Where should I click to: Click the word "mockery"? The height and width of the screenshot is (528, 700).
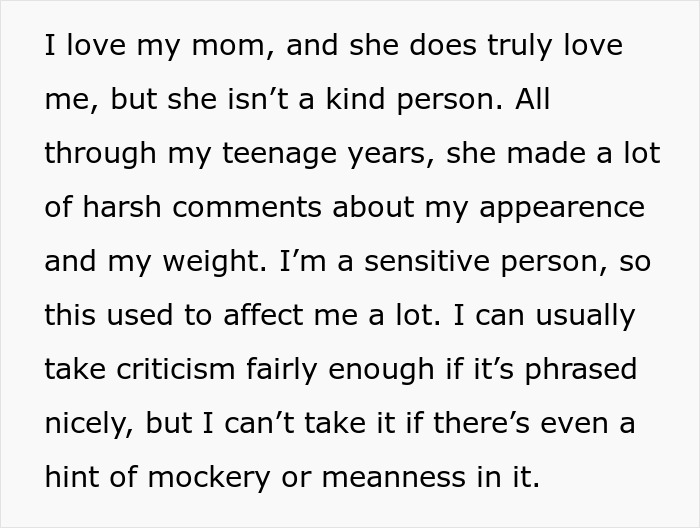[198, 478]
